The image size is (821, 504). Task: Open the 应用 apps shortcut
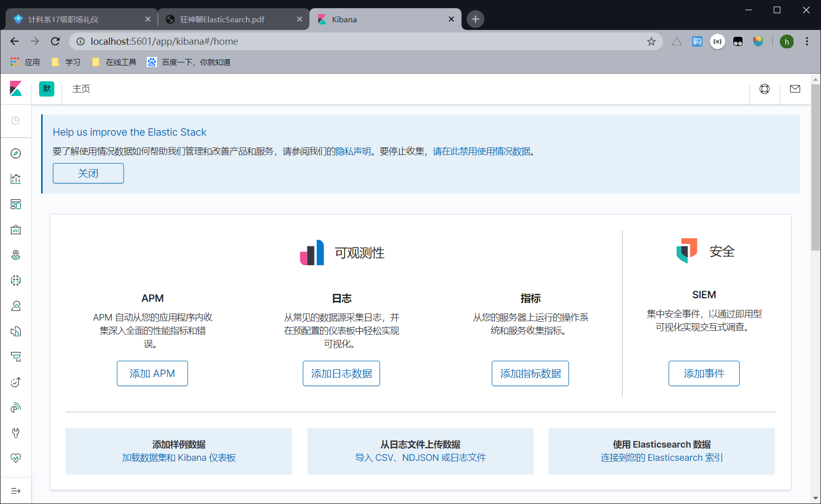point(25,62)
